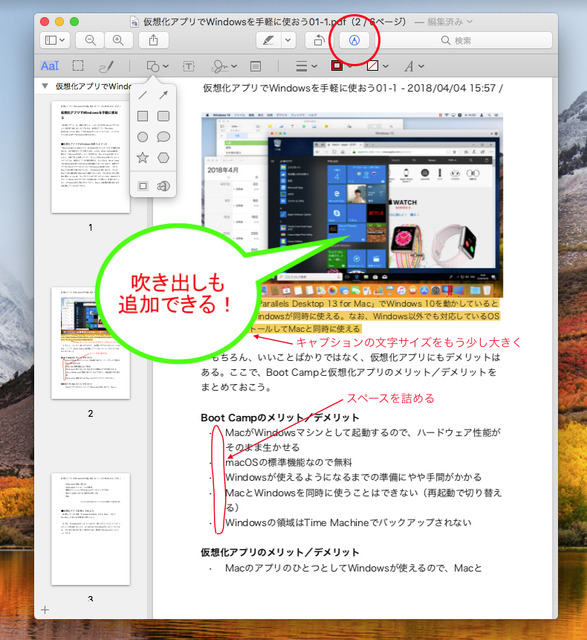Screen dimensions: 587x640
Task: Select the Sketch drawing tool
Action: point(107,66)
